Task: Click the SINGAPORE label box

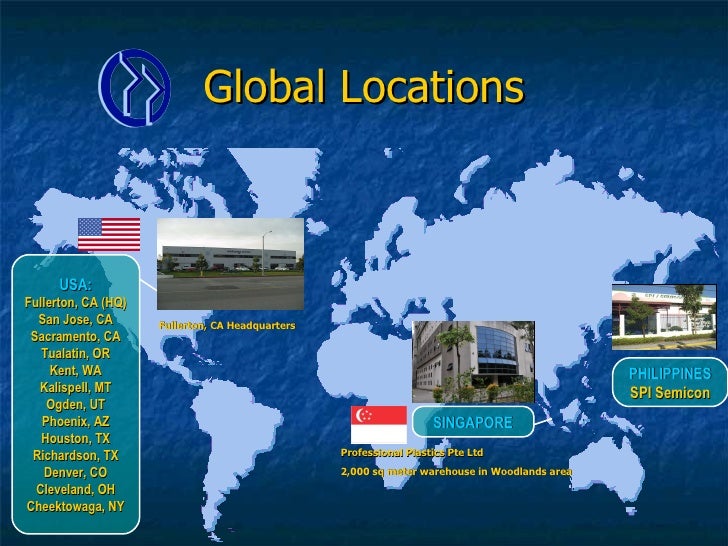Action: (x=473, y=422)
